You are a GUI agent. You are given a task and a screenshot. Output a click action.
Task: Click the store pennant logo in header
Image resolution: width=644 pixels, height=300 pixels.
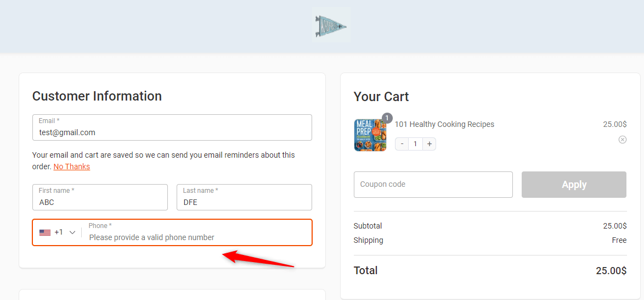[331, 25]
